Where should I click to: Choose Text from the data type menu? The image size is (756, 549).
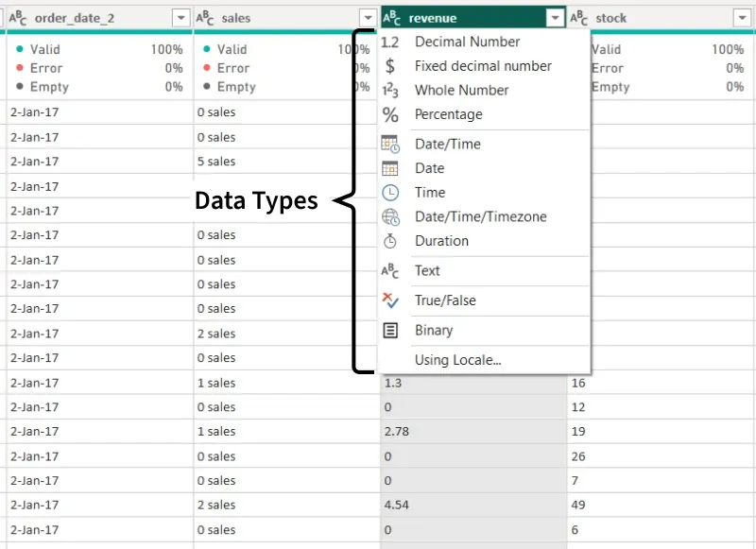click(427, 271)
